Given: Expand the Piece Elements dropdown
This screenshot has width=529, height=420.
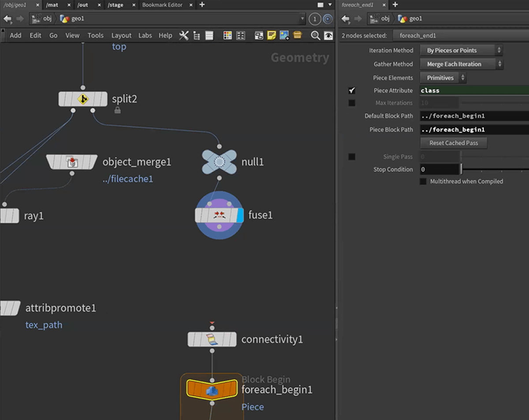Looking at the screenshot, I should (x=443, y=78).
